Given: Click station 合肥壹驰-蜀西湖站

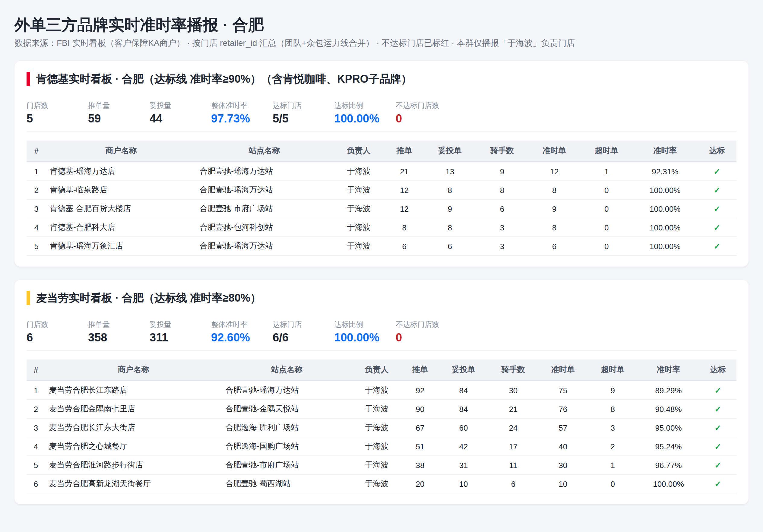Looking at the screenshot, I should pyautogui.click(x=258, y=484).
